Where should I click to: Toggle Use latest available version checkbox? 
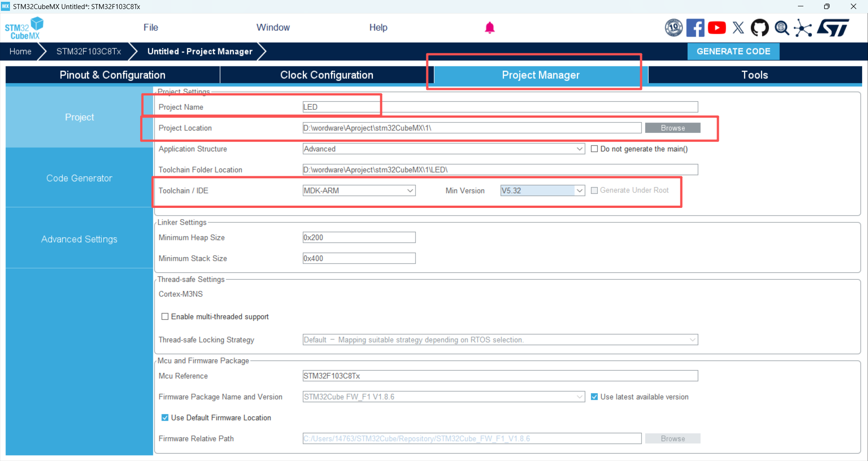pos(594,396)
